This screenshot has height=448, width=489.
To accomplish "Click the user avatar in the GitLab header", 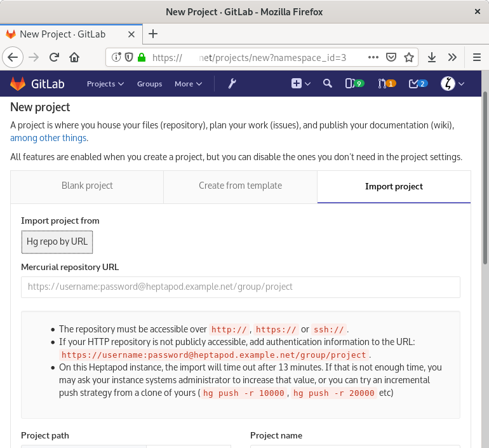I will pyautogui.click(x=448, y=84).
